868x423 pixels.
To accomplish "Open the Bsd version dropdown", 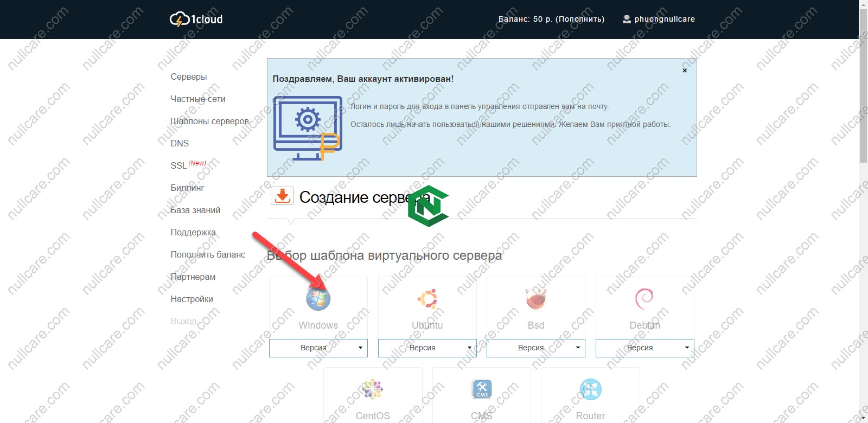I will pos(535,348).
